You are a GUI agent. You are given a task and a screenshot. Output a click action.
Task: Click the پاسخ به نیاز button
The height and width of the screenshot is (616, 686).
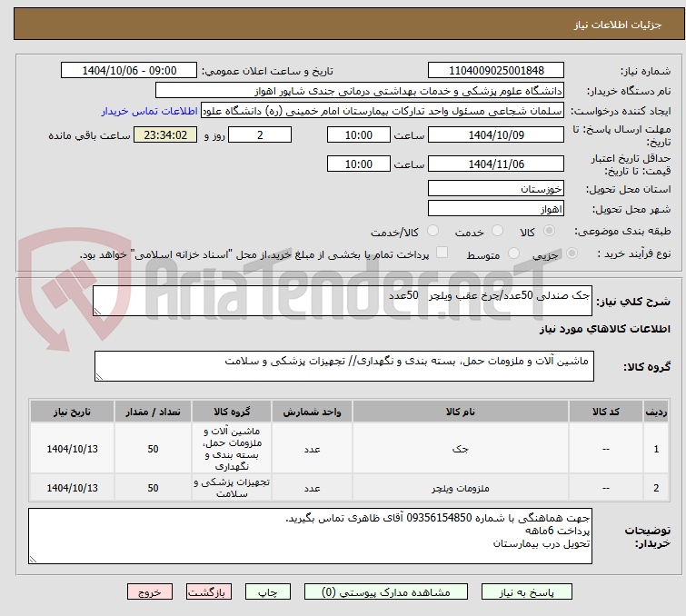click(526, 592)
